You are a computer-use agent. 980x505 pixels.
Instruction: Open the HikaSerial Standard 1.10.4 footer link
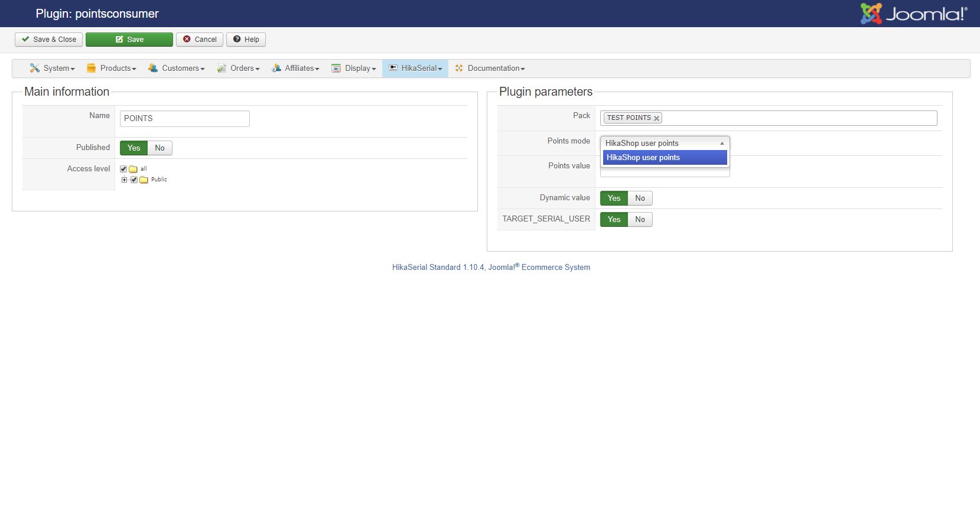[x=491, y=268]
